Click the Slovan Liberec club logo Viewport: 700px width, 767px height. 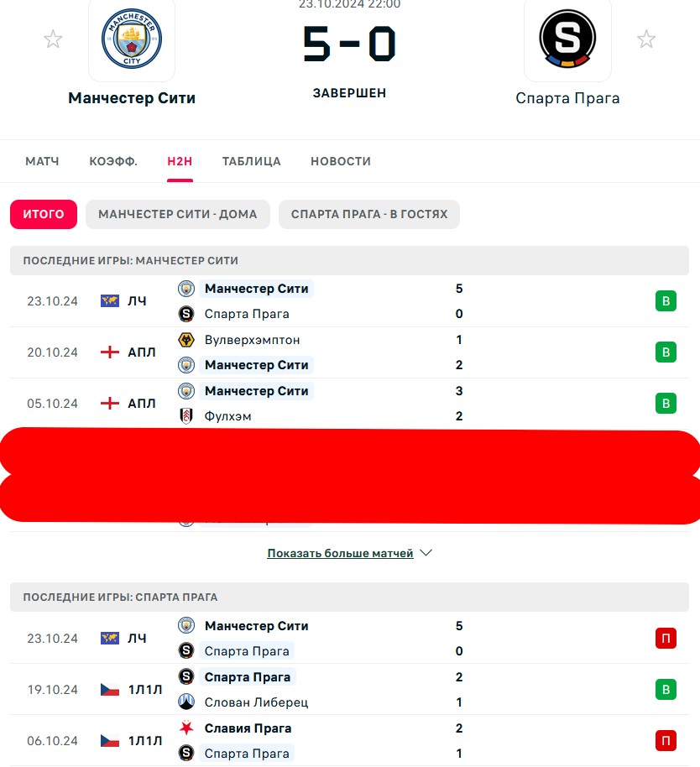(x=186, y=702)
